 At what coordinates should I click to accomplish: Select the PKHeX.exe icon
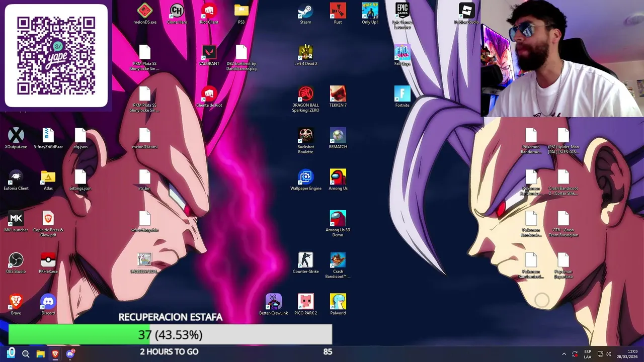48,263
